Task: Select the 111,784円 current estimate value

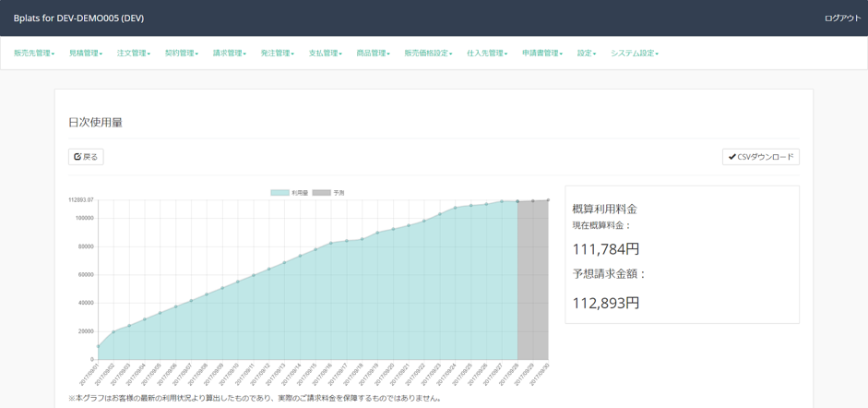Action: tap(606, 249)
